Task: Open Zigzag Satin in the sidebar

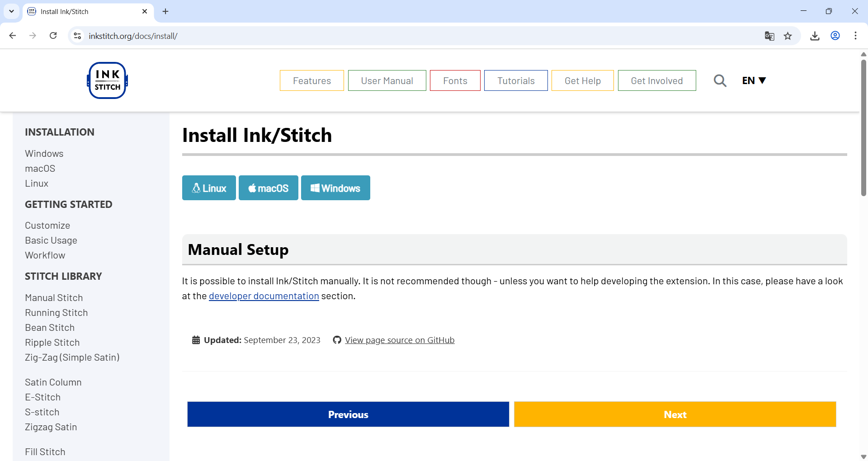Action: tap(51, 427)
